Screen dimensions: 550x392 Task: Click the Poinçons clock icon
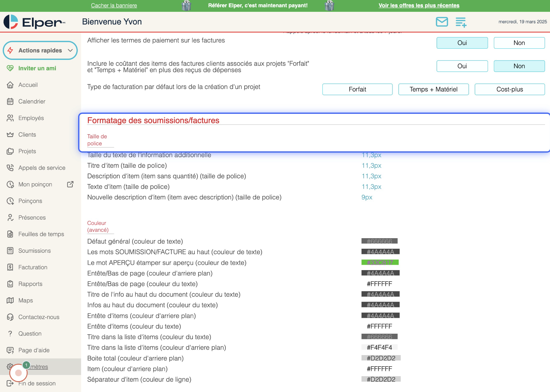10,201
